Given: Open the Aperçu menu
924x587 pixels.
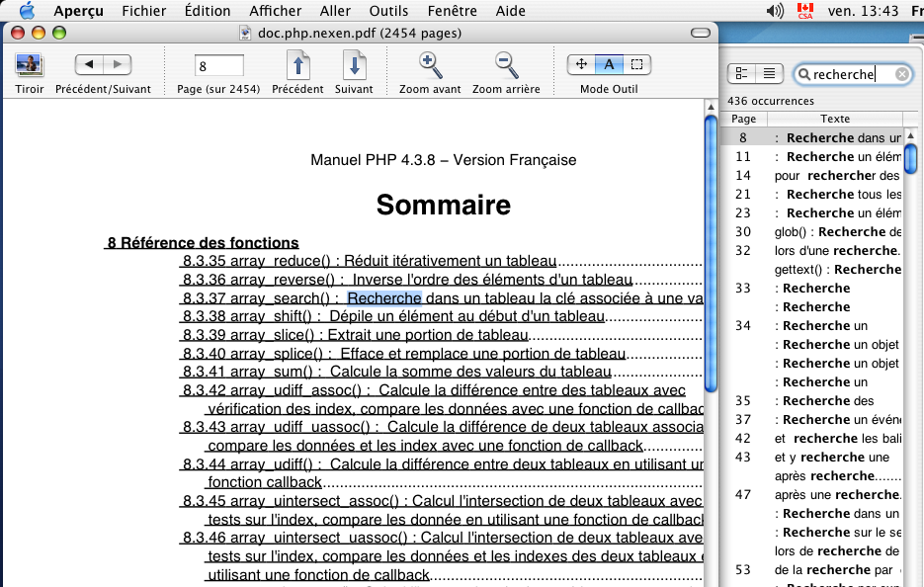Looking at the screenshot, I should coord(78,11).
